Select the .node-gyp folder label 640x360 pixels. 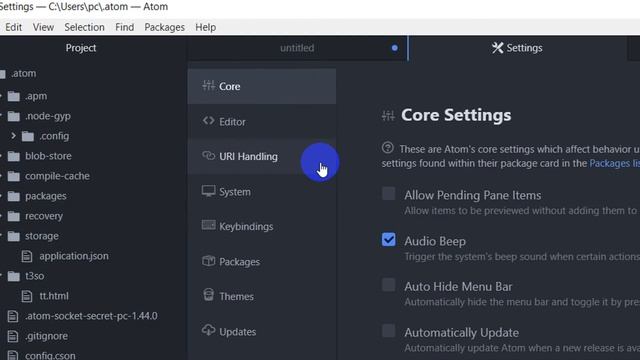(48, 116)
